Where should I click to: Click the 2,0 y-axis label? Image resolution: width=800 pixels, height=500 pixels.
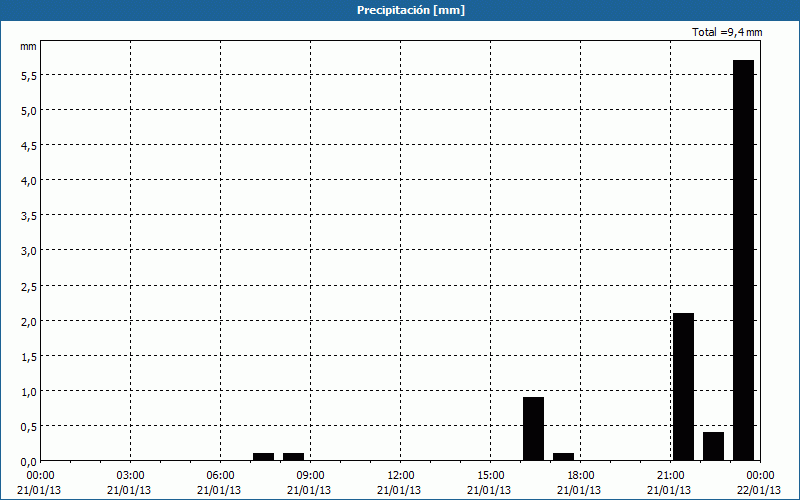pos(28,321)
